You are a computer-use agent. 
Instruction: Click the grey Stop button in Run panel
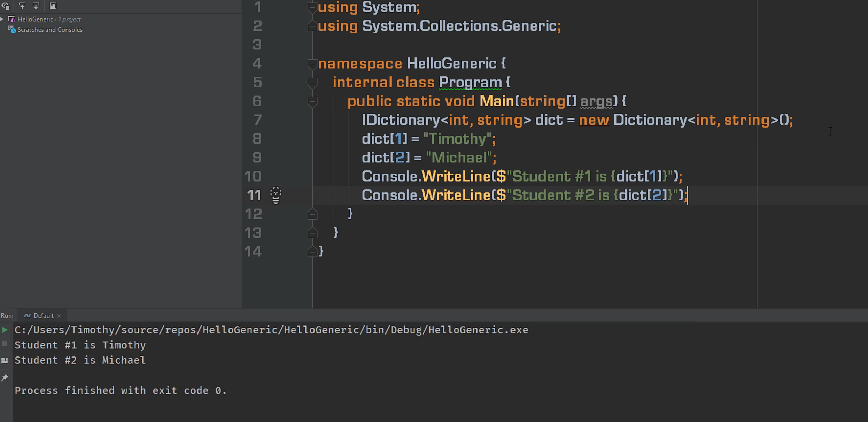point(5,344)
